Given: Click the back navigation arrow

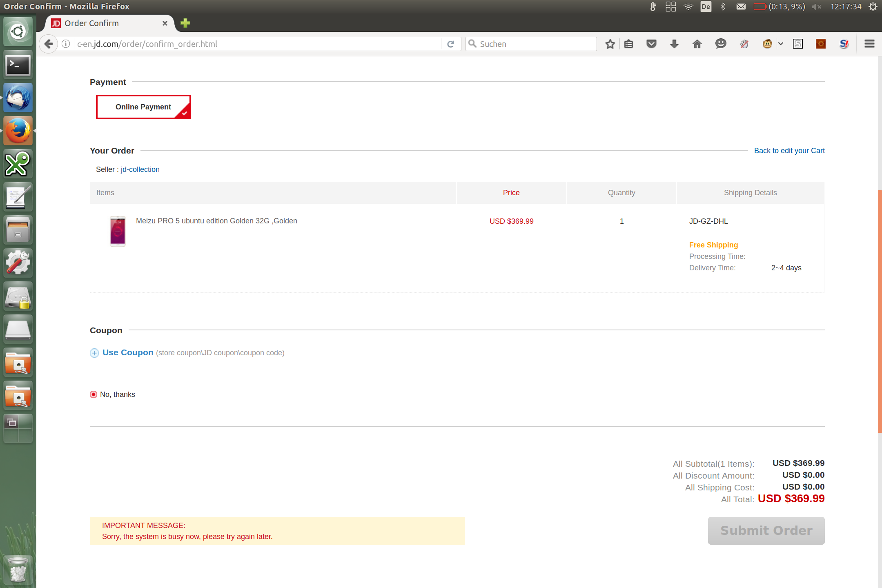Looking at the screenshot, I should point(49,44).
